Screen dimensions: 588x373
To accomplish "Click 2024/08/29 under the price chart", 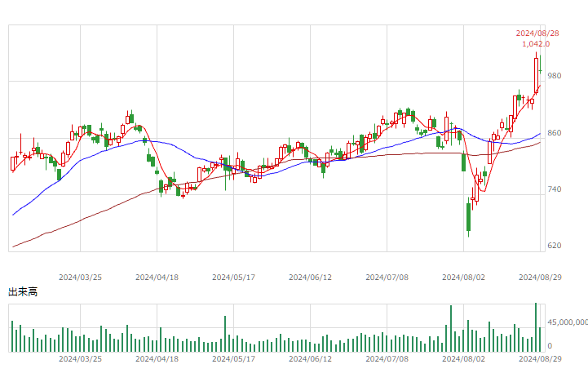I will tap(540, 278).
